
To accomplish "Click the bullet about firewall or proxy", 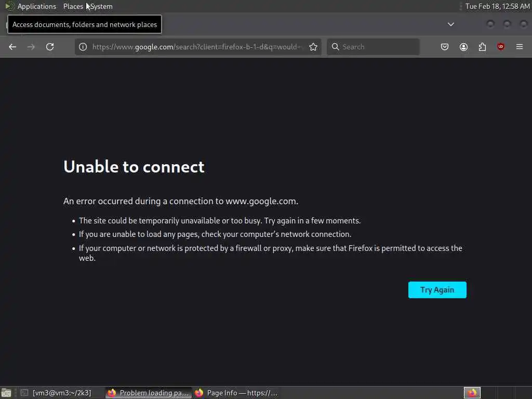I will 270,253.
